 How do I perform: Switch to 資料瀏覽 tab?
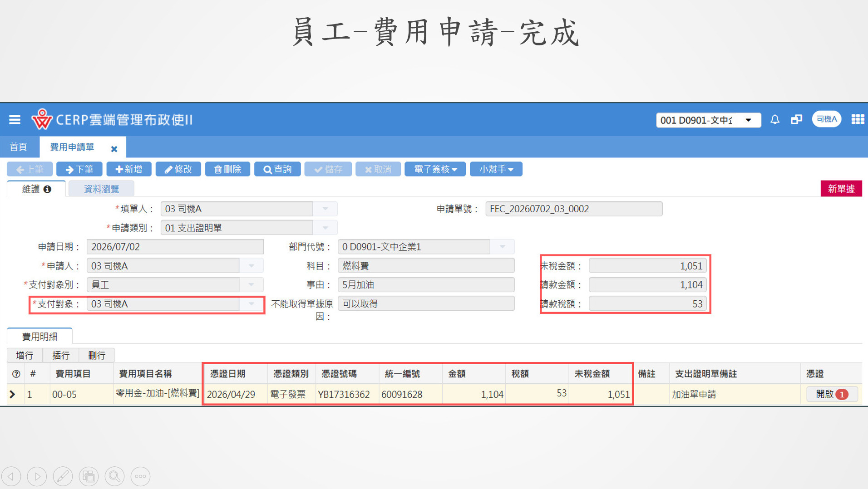coord(101,189)
